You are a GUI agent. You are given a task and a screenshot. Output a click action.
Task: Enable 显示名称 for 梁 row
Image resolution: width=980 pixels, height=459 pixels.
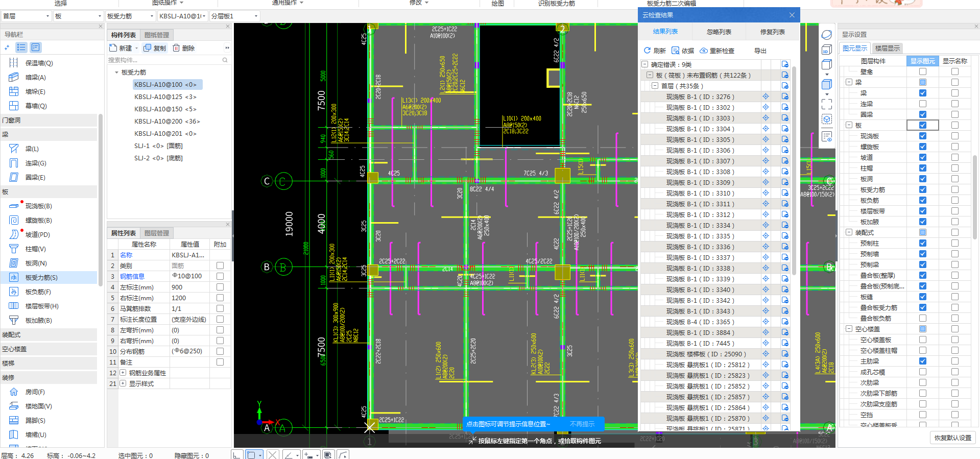pos(954,93)
